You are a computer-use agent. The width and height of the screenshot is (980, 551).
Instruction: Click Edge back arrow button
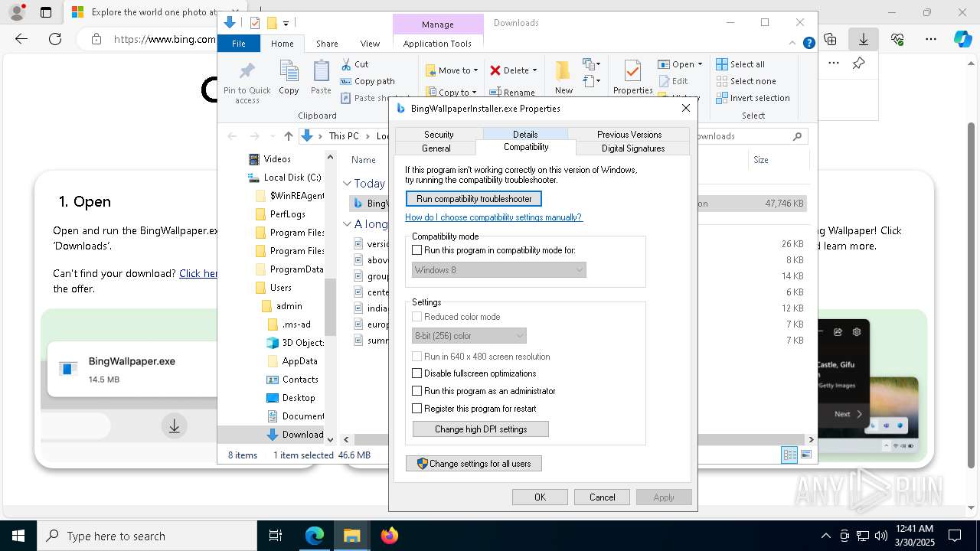21,39
